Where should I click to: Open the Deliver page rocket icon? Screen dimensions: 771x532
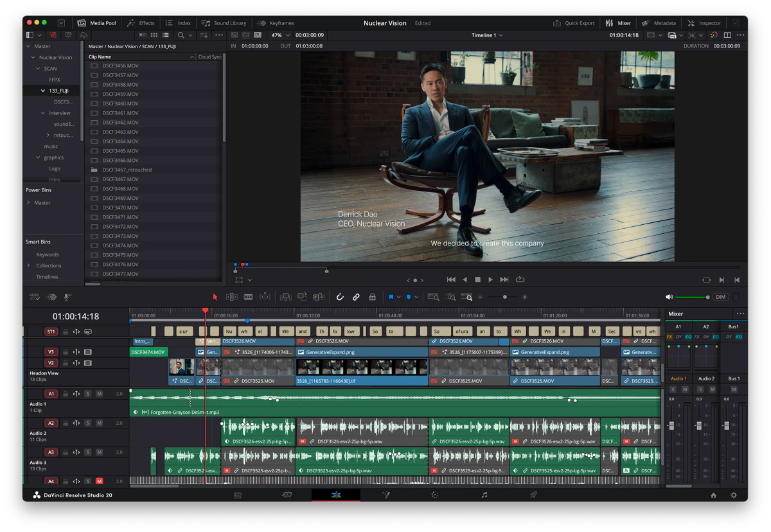tap(533, 495)
